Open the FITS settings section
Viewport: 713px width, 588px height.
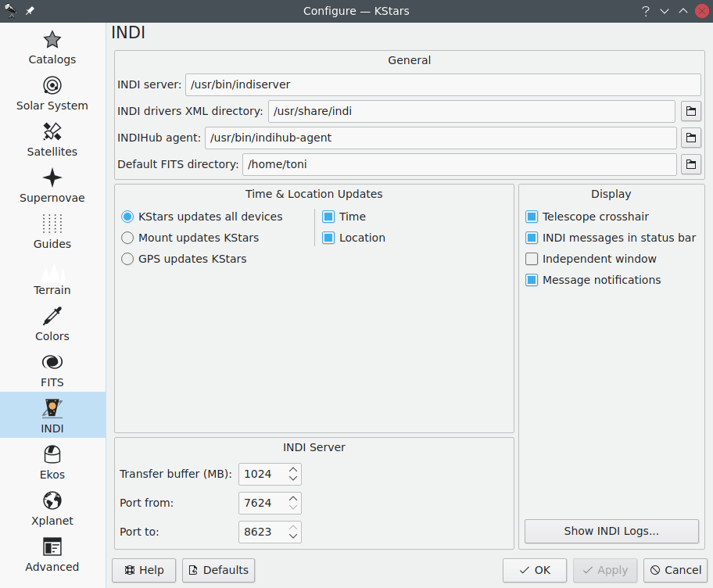pos(52,371)
